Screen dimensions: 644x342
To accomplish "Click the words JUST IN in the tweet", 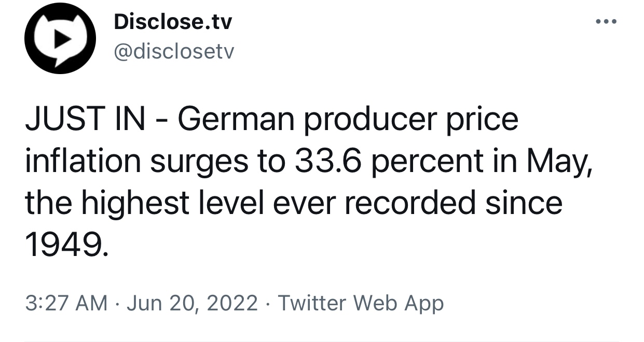I will tap(85, 119).
